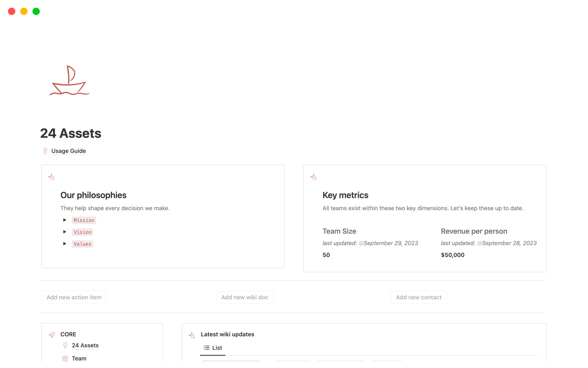The width and height of the screenshot is (588, 368).
Task: Click the September 29, 2023 date mention
Action: click(389, 243)
